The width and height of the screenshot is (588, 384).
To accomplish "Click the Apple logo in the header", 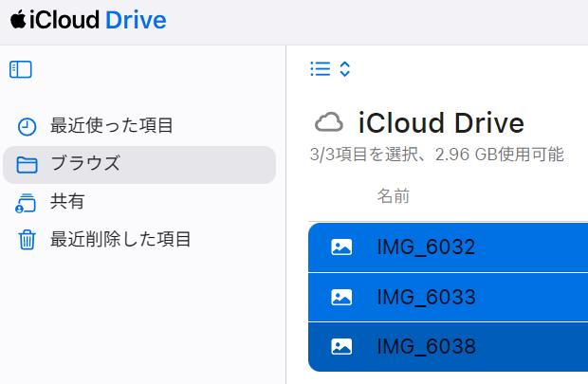I will [x=18, y=20].
